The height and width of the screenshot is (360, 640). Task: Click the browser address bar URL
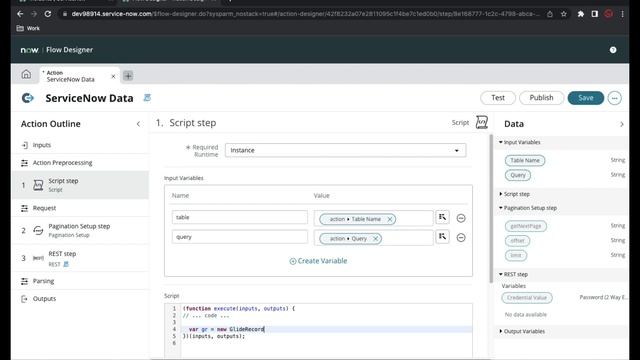(305, 14)
